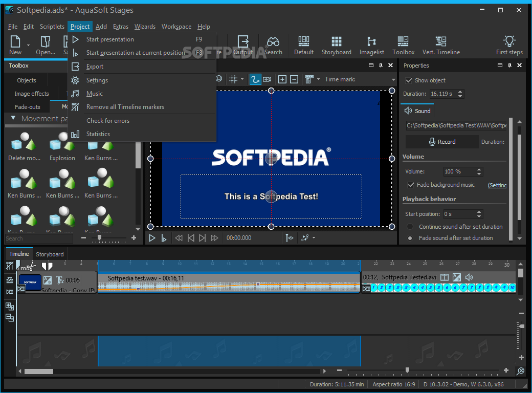Adjust the toolbox thumbnail size slider
This screenshot has height=393, width=532.
coord(99,238)
